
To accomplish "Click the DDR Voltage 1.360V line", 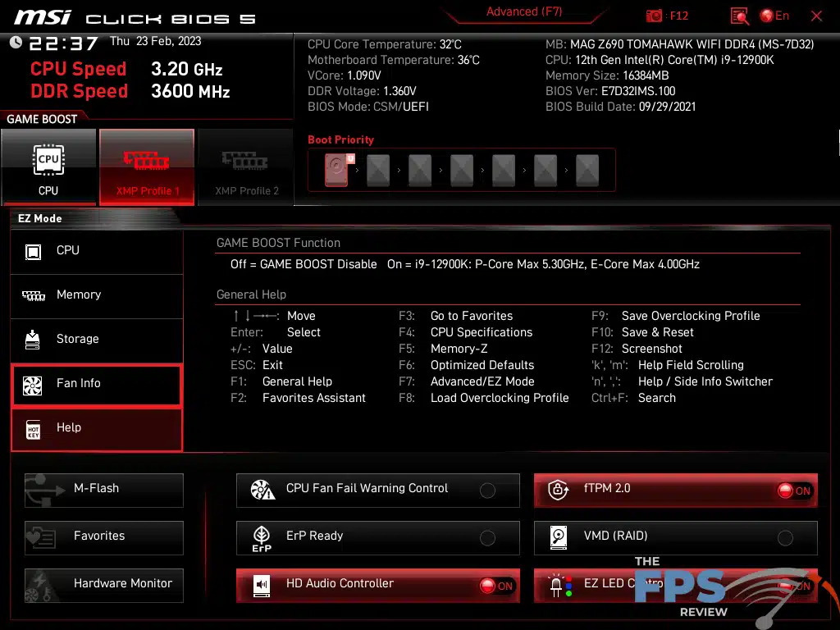I will point(362,91).
